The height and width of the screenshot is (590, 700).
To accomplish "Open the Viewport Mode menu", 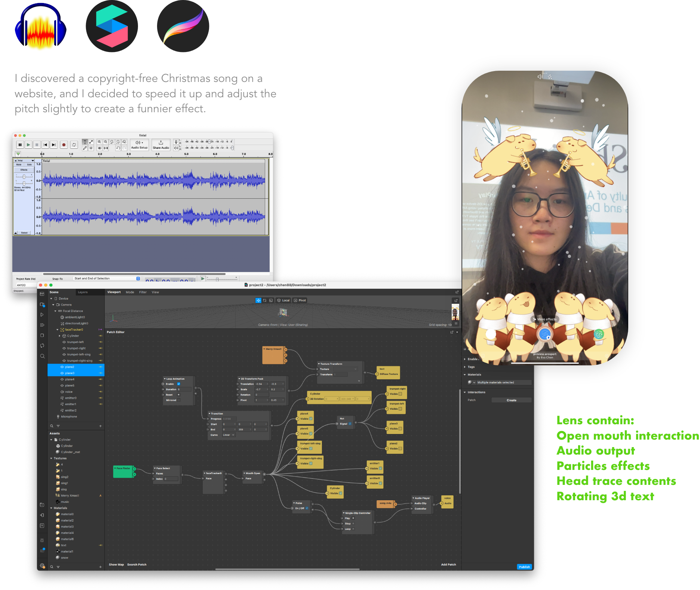I will pyautogui.click(x=130, y=292).
